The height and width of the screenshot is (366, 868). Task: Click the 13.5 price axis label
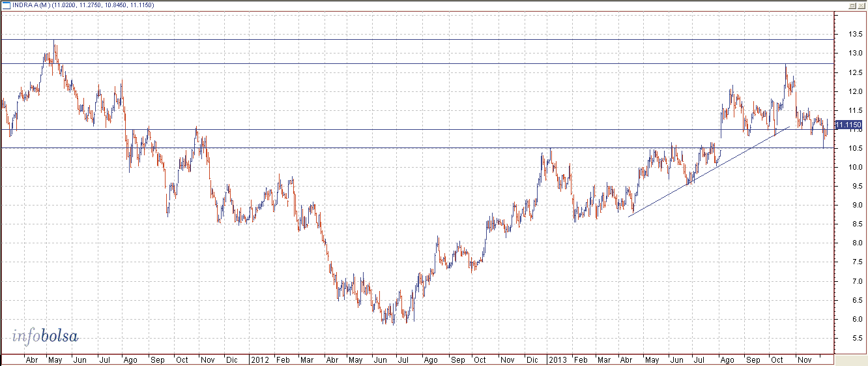(x=849, y=34)
